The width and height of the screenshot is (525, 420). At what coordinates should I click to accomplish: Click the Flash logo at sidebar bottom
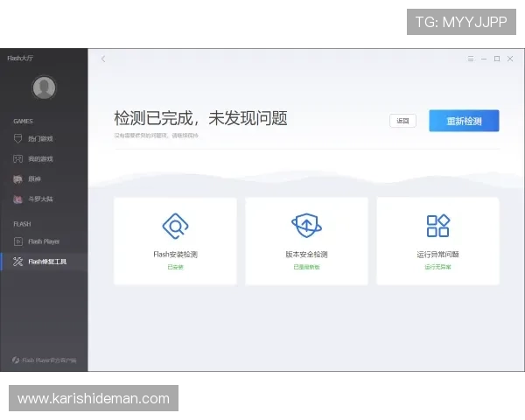16,360
